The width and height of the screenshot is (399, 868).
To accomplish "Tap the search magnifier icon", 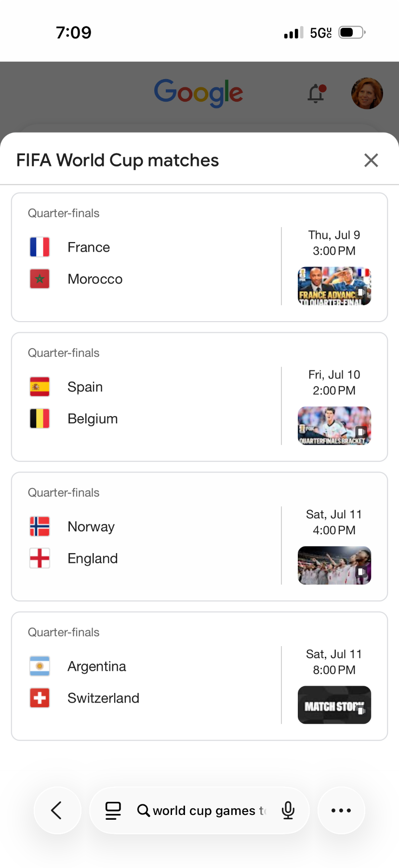I will click(143, 811).
